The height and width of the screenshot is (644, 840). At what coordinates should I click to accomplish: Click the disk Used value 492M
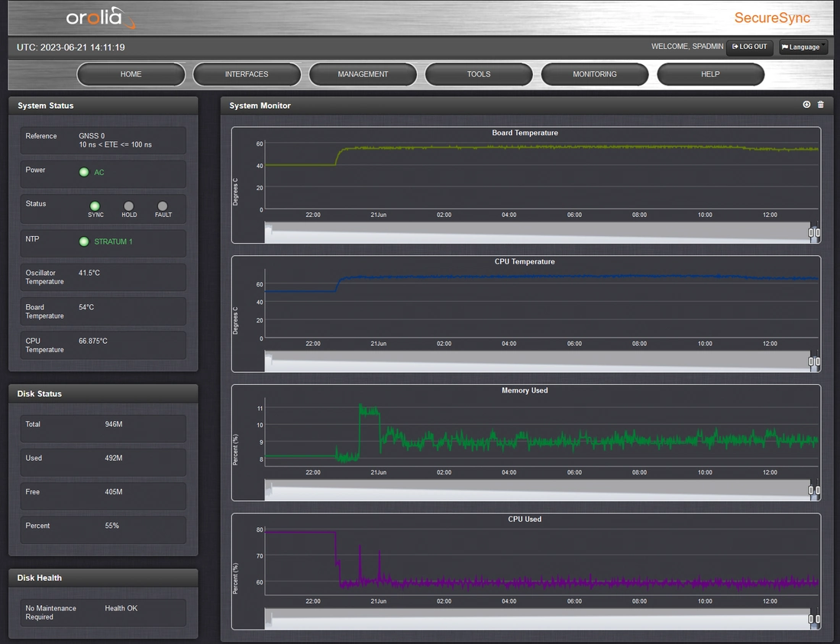coord(114,458)
